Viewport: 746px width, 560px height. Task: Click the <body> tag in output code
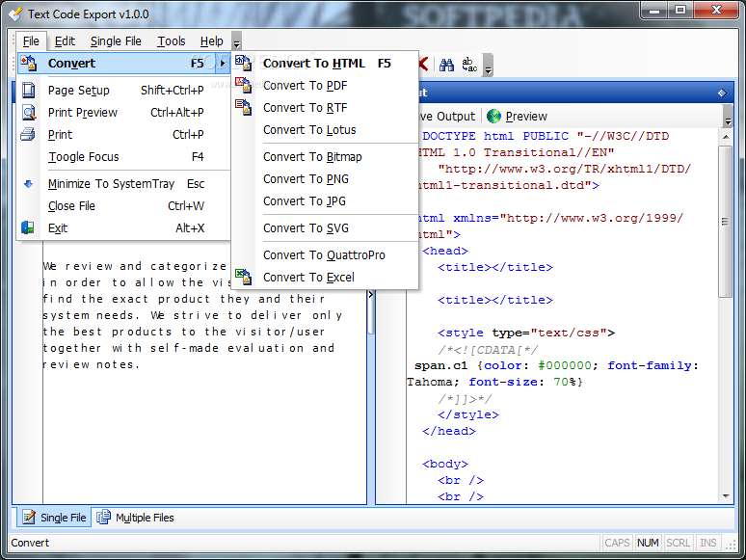tap(445, 464)
